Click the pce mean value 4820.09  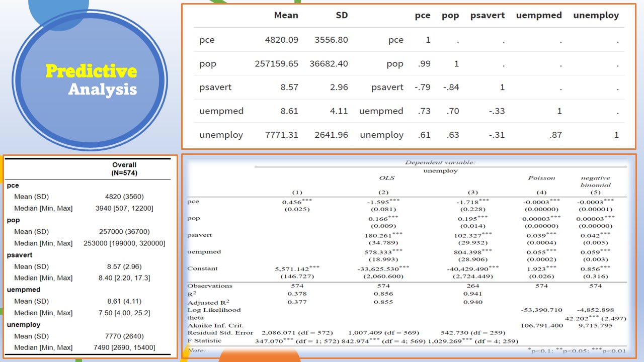pos(282,40)
